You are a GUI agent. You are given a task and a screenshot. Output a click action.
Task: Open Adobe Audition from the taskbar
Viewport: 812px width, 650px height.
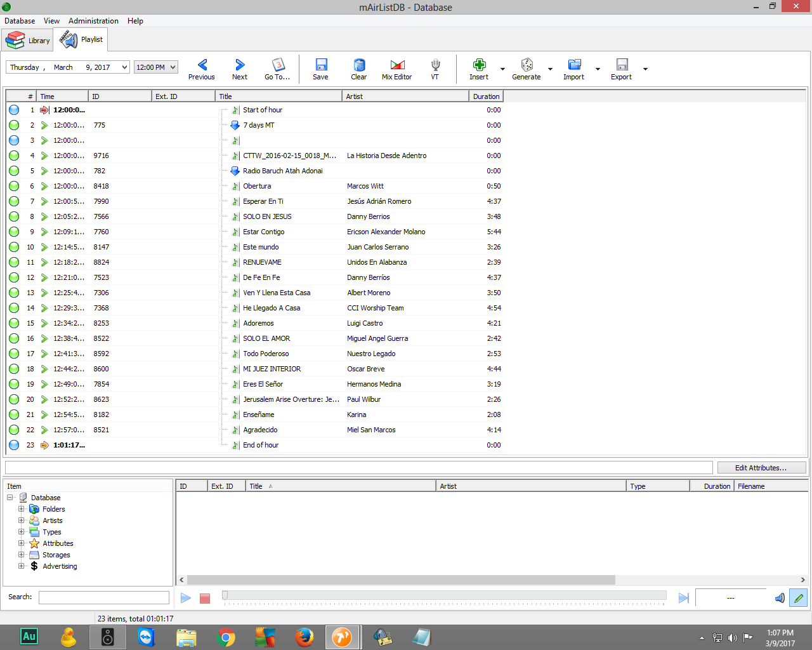[x=29, y=637]
